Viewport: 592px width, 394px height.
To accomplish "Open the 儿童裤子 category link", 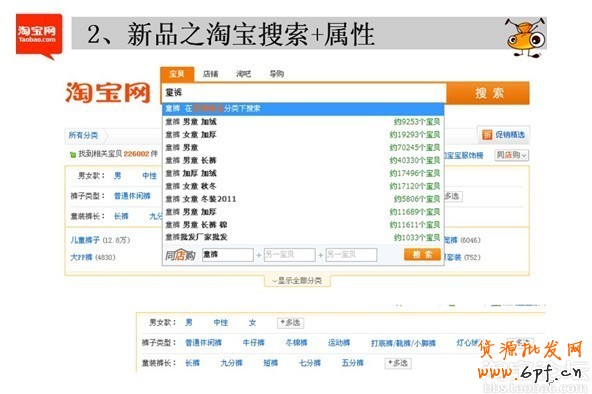I will point(85,240).
